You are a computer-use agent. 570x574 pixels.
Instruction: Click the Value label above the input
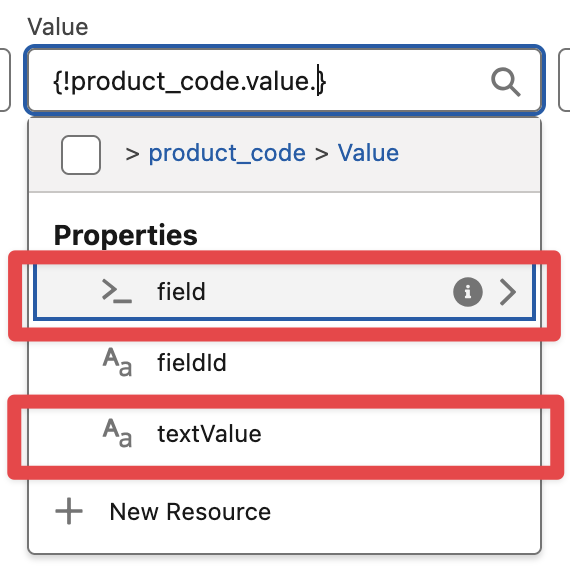[x=58, y=27]
